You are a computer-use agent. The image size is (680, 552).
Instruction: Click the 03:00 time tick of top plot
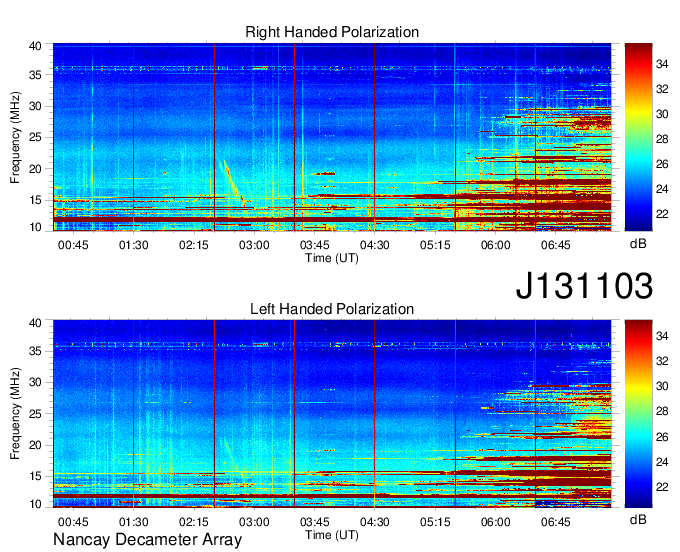coord(254,245)
